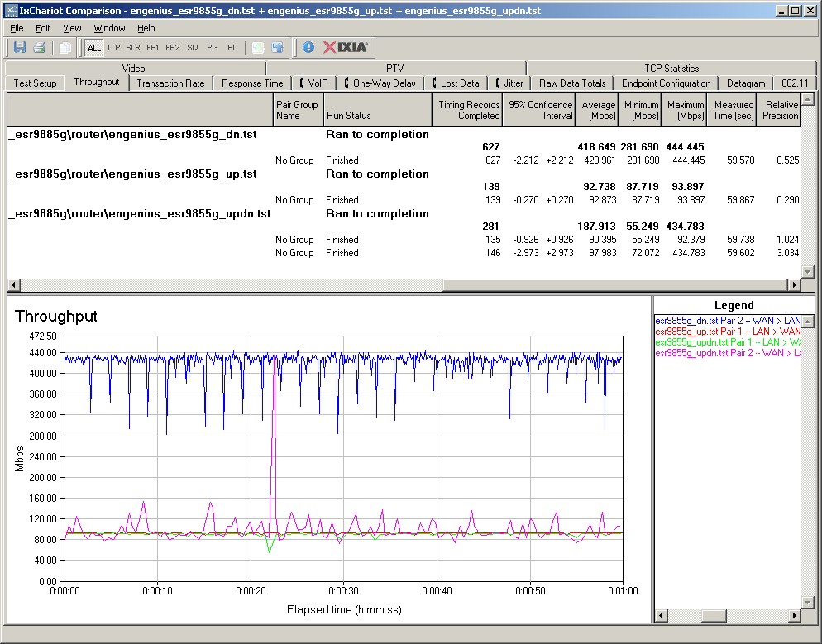
Task: Click the 418.649 average value
Action: point(596,146)
